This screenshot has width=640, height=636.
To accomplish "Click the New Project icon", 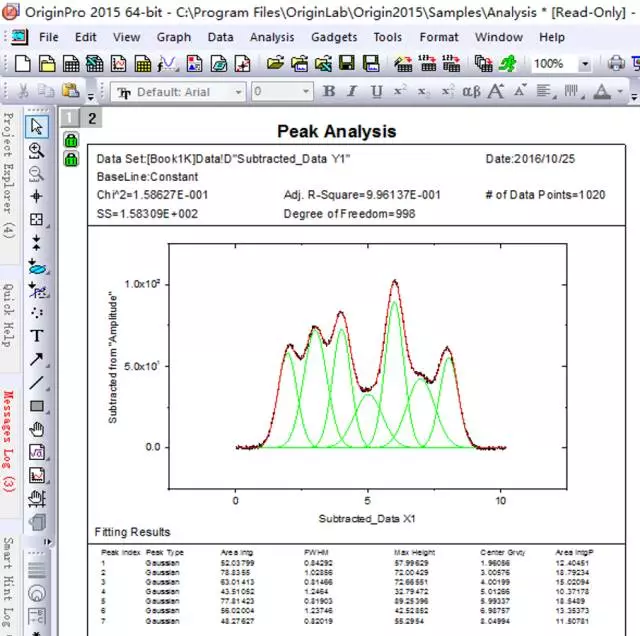I will 21,64.
